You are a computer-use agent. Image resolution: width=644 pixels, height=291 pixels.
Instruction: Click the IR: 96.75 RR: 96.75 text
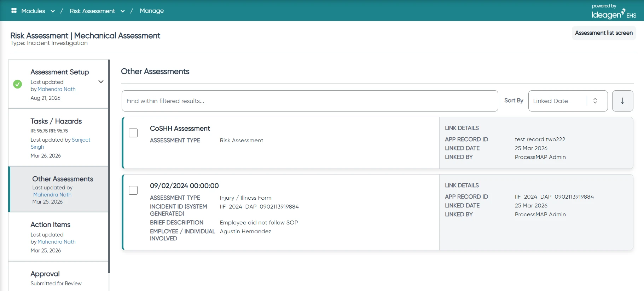pyautogui.click(x=49, y=131)
